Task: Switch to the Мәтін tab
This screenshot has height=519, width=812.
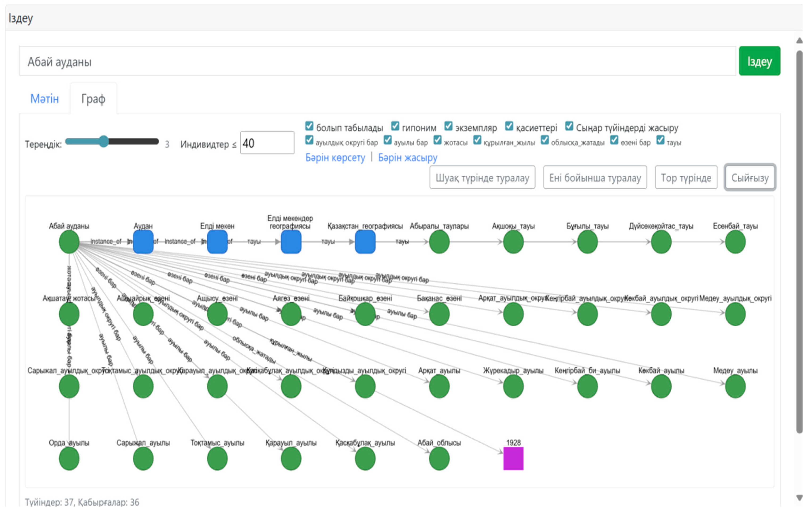Action: [45, 99]
